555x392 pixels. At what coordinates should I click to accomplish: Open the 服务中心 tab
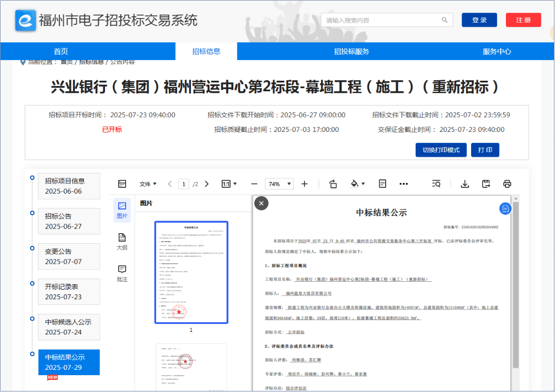(x=497, y=51)
